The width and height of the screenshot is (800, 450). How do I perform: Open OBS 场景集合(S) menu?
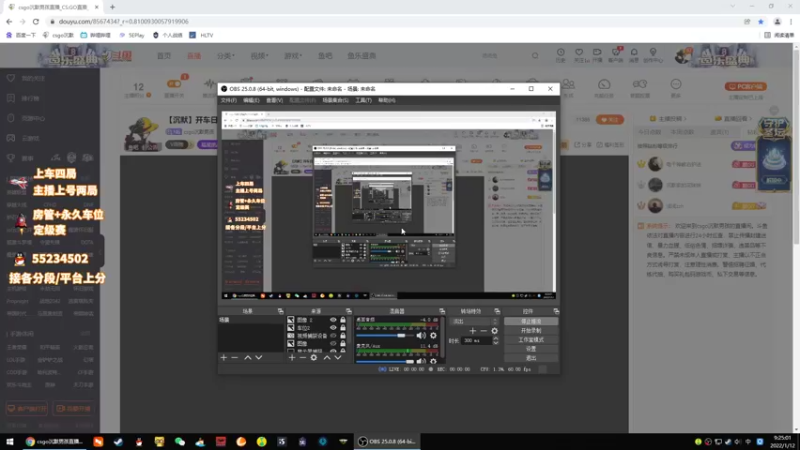tap(335, 101)
